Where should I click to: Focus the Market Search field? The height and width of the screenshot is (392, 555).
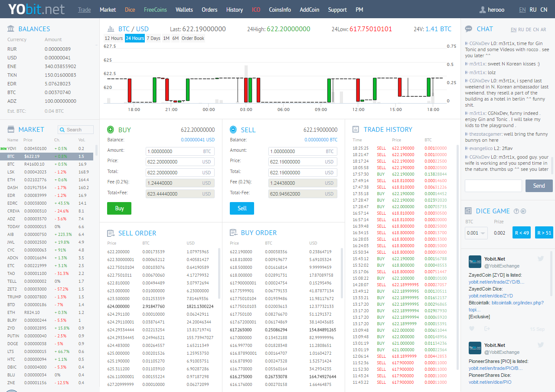(x=75, y=130)
